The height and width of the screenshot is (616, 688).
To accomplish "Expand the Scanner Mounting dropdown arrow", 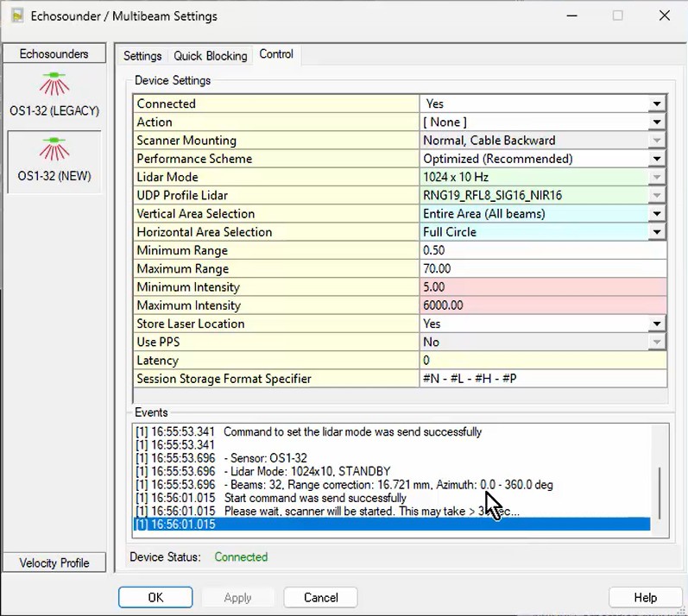I will pos(656,141).
